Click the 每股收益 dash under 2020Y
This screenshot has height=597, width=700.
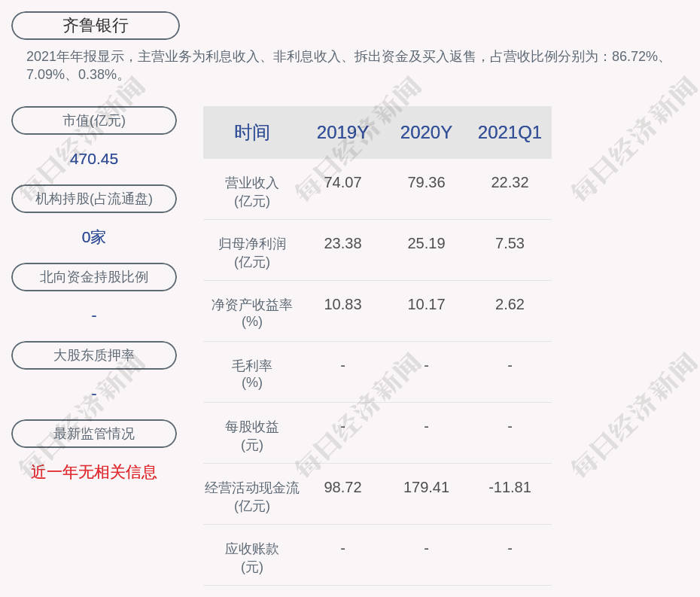426,427
